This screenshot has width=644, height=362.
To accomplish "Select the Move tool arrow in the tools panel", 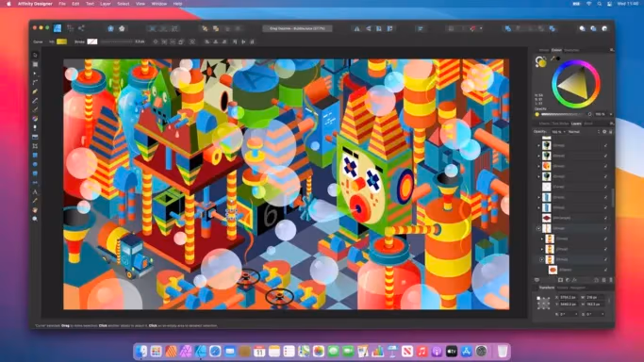I will [35, 55].
